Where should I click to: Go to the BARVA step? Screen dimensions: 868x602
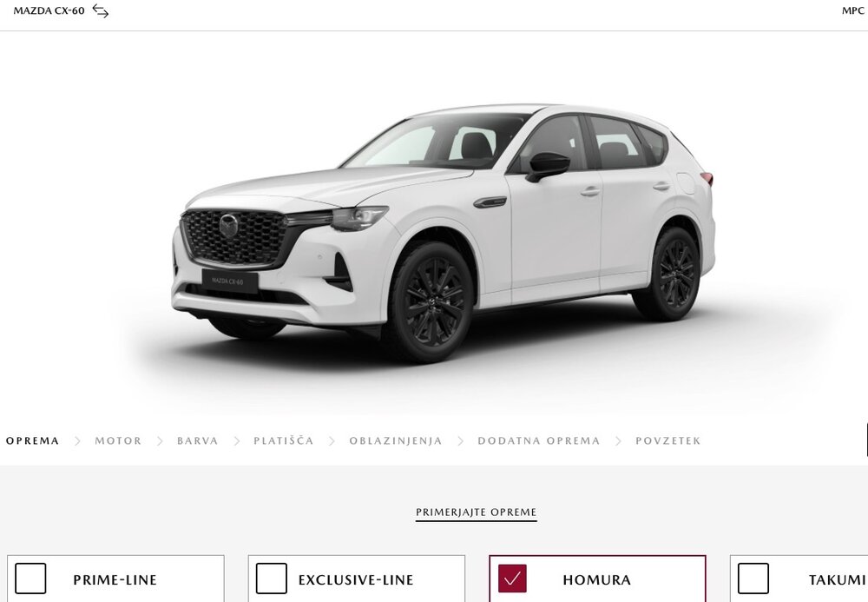click(198, 440)
